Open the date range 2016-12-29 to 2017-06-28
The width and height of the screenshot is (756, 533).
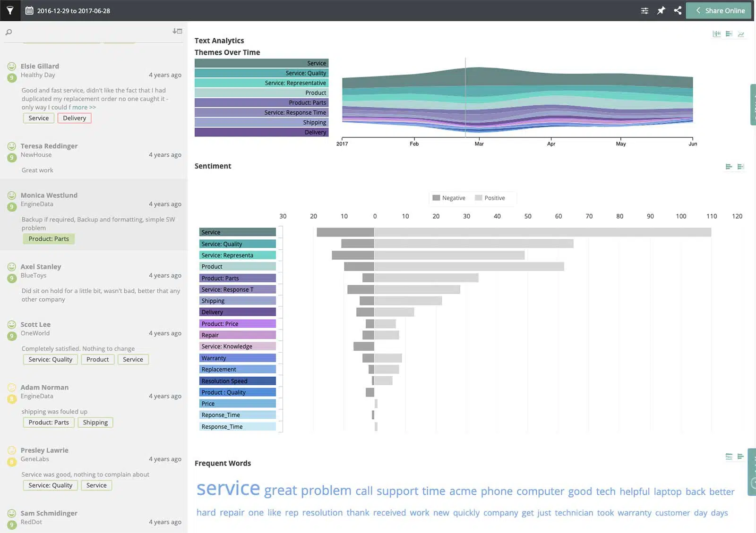point(74,11)
